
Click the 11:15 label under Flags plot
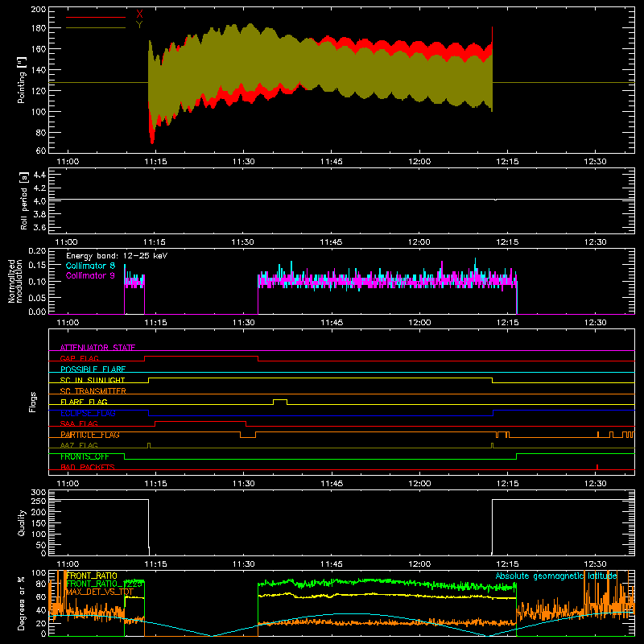coord(155,484)
